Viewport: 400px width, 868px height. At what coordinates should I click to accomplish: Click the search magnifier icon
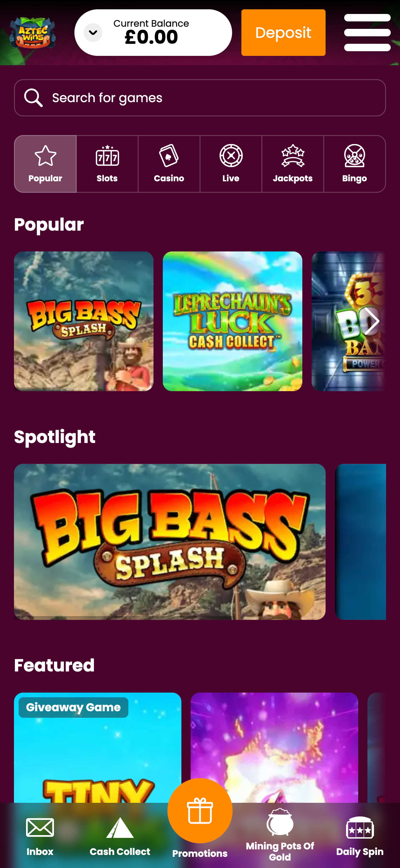pyautogui.click(x=33, y=98)
